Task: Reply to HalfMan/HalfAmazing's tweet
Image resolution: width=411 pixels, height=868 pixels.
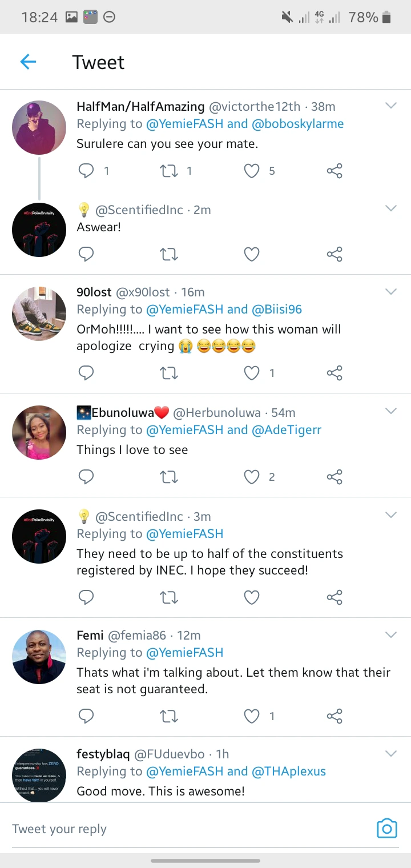Action: [x=86, y=170]
